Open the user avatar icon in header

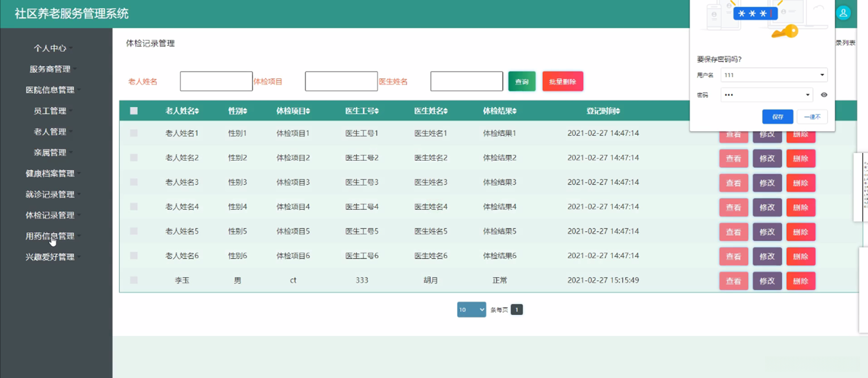(844, 12)
